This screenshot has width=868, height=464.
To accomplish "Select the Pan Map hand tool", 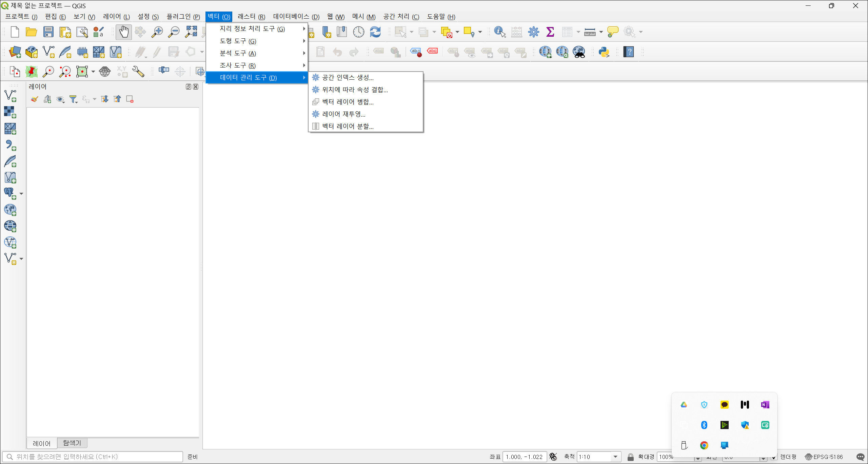I will pos(124,32).
